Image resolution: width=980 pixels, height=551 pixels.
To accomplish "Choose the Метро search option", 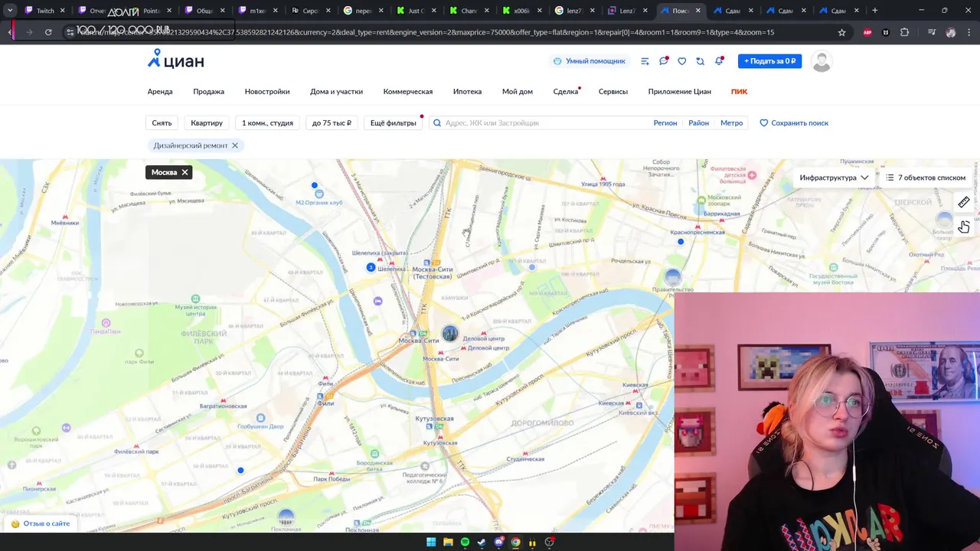I will coord(731,122).
